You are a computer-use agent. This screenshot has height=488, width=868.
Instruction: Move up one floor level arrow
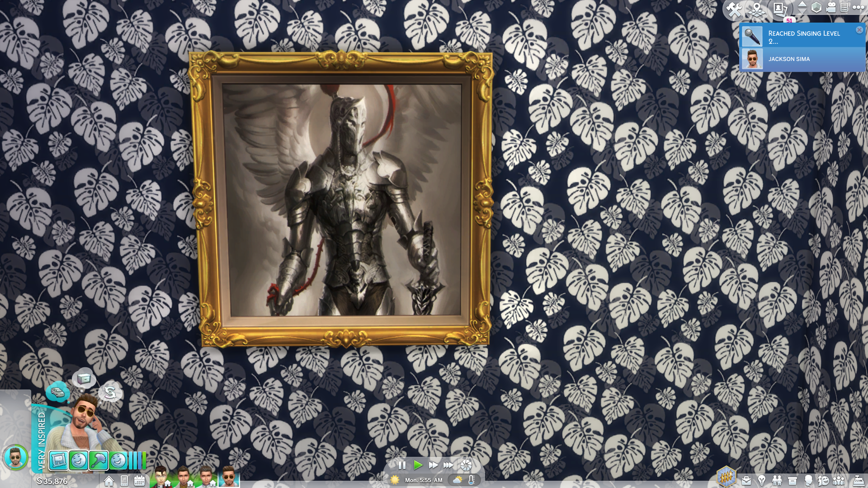pyautogui.click(x=802, y=4)
